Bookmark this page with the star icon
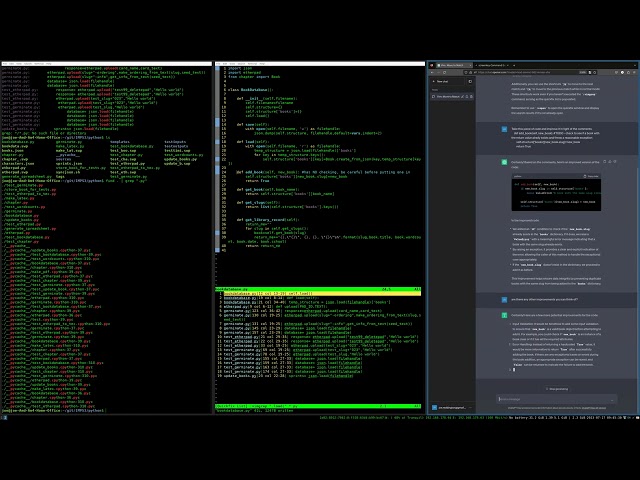The height and width of the screenshot is (480, 640). tap(595, 72)
